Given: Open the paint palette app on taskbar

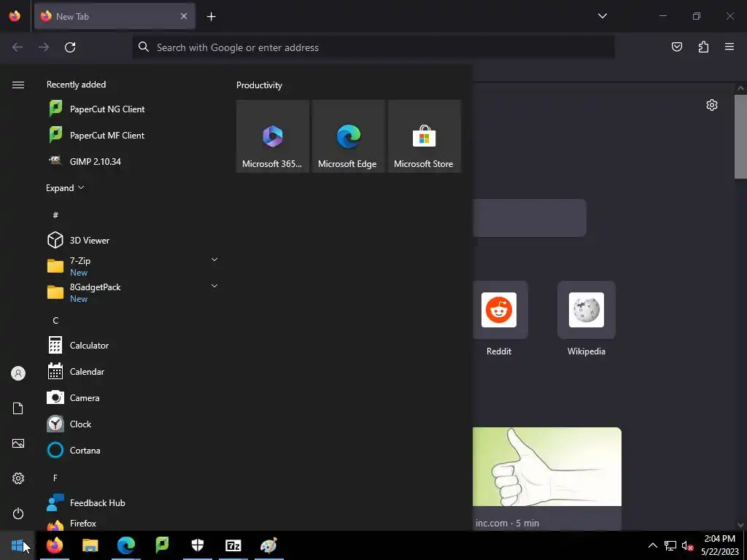Looking at the screenshot, I should coord(269,545).
